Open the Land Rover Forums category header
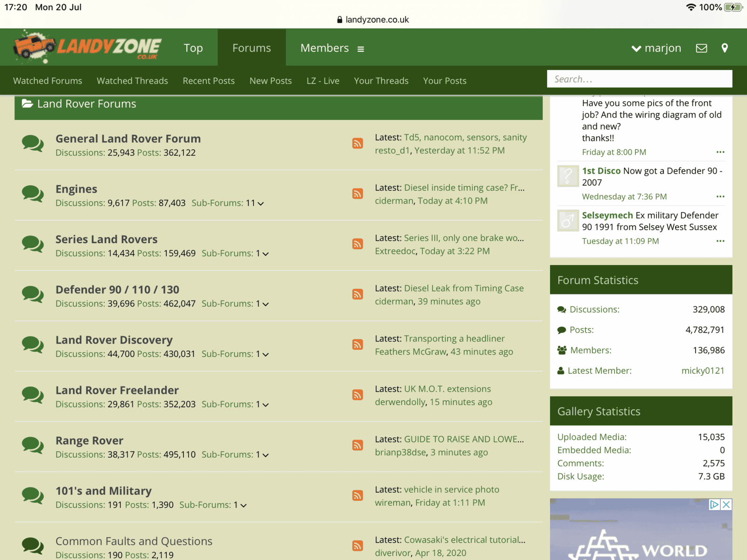Image resolution: width=747 pixels, height=560 pixels. click(x=87, y=104)
